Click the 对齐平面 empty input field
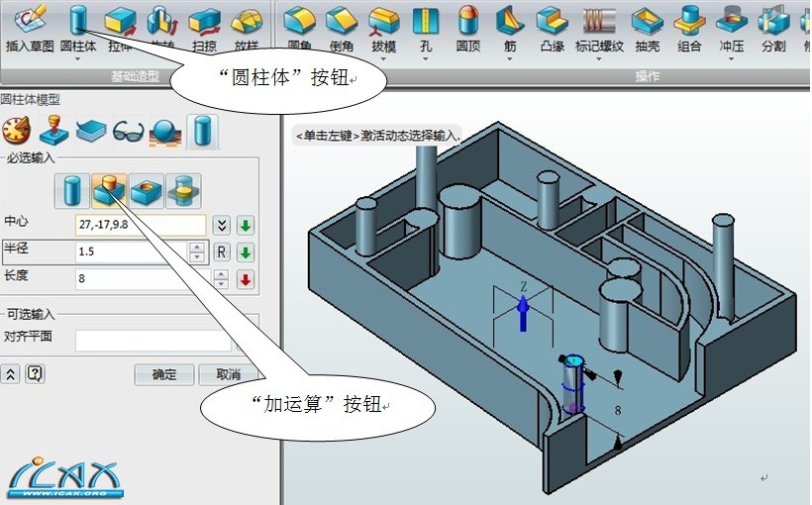812x505 pixels. pos(153,341)
